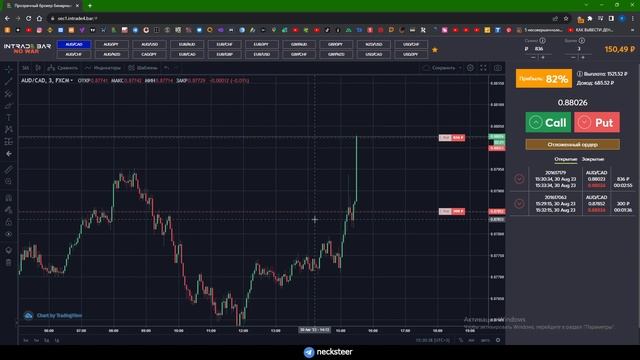The height and width of the screenshot is (360, 640).
Task: Open a new browser tab
Action: [x=90, y=5]
